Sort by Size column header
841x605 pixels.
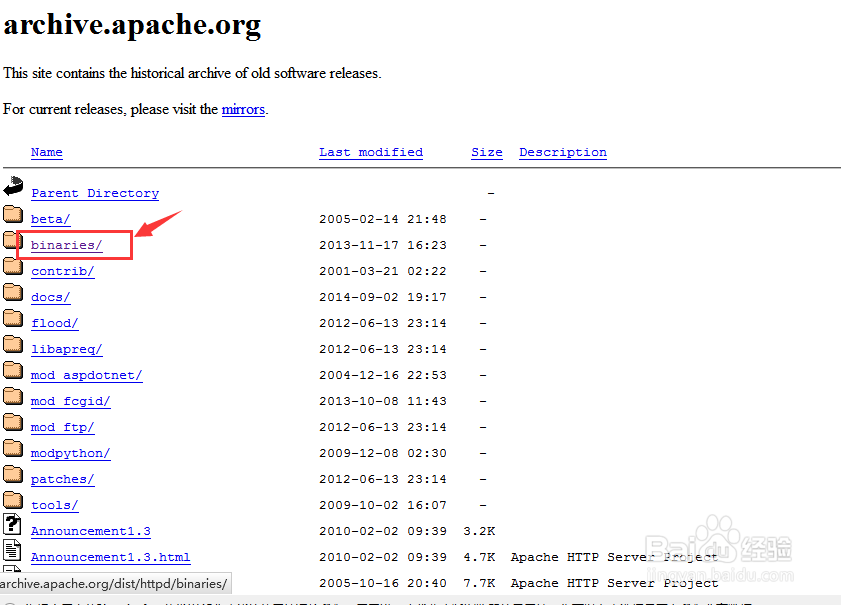[x=487, y=152]
